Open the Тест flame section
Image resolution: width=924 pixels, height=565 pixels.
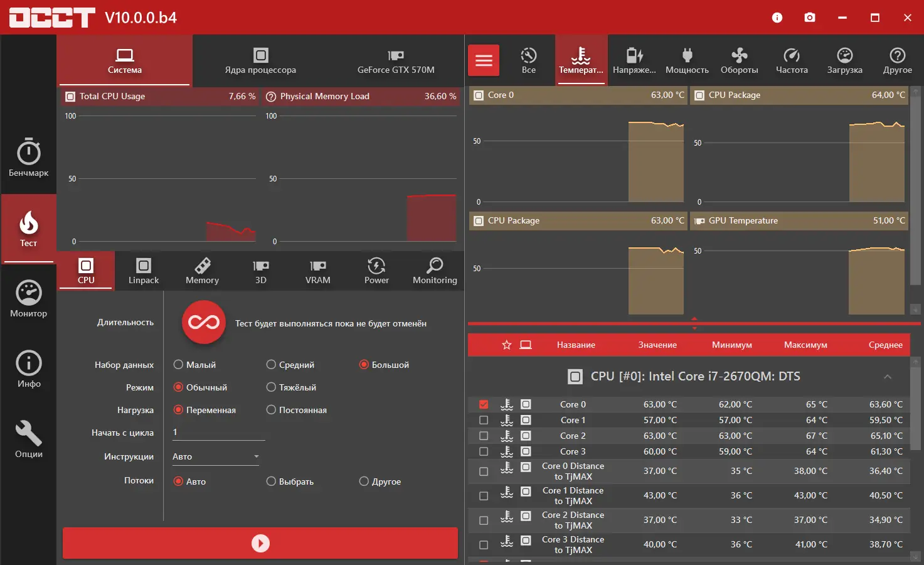28,229
